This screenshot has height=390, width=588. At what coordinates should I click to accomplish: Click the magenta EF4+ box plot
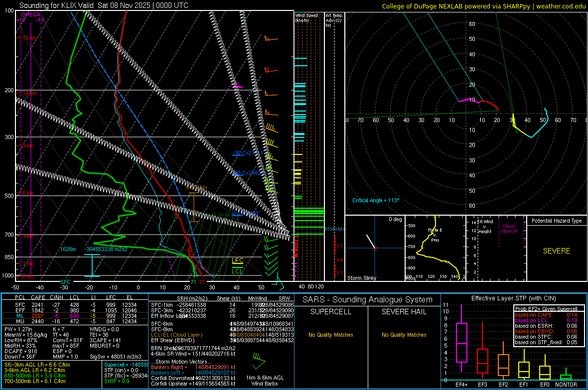click(x=461, y=338)
